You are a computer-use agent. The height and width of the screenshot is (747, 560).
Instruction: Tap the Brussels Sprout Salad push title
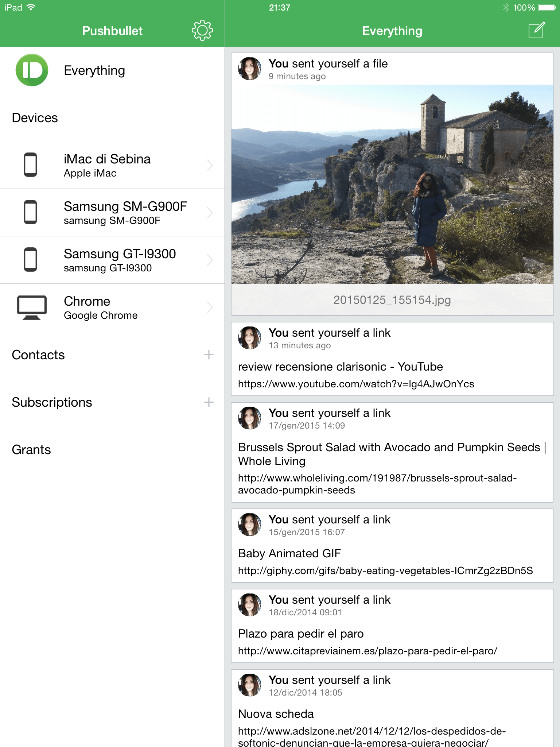click(x=392, y=454)
